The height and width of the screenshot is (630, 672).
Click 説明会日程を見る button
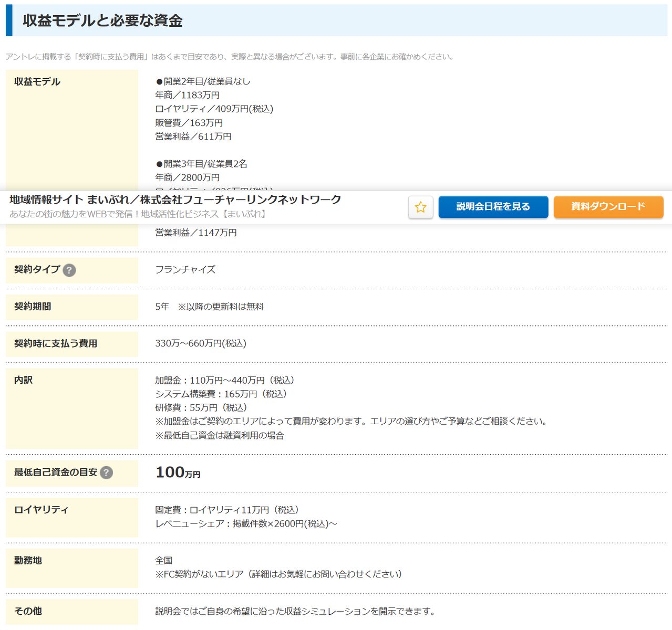[x=493, y=207]
